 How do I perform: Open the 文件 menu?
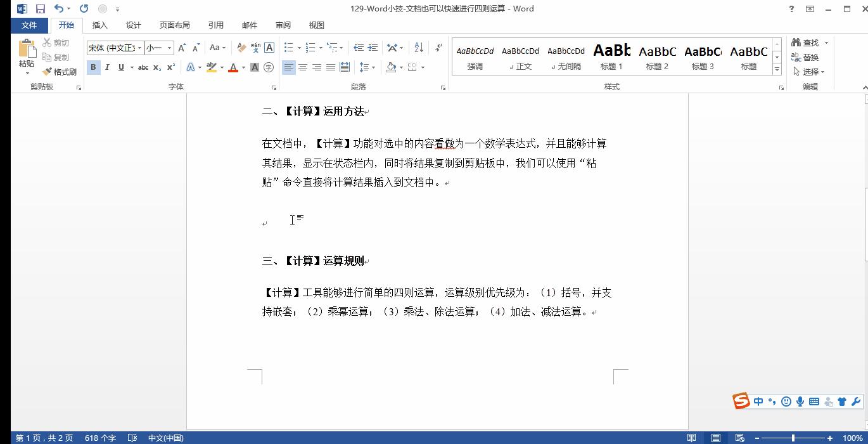tap(29, 25)
